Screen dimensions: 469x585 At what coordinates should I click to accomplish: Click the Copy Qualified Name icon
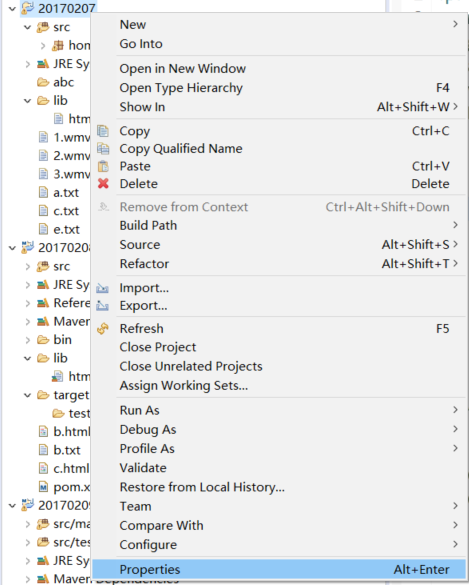103,148
